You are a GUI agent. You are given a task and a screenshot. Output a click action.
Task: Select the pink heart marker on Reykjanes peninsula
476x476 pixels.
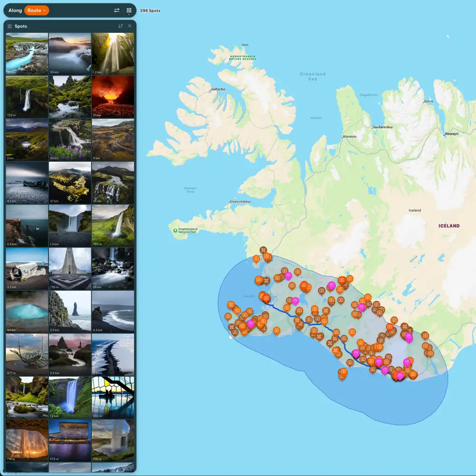pos(250,324)
